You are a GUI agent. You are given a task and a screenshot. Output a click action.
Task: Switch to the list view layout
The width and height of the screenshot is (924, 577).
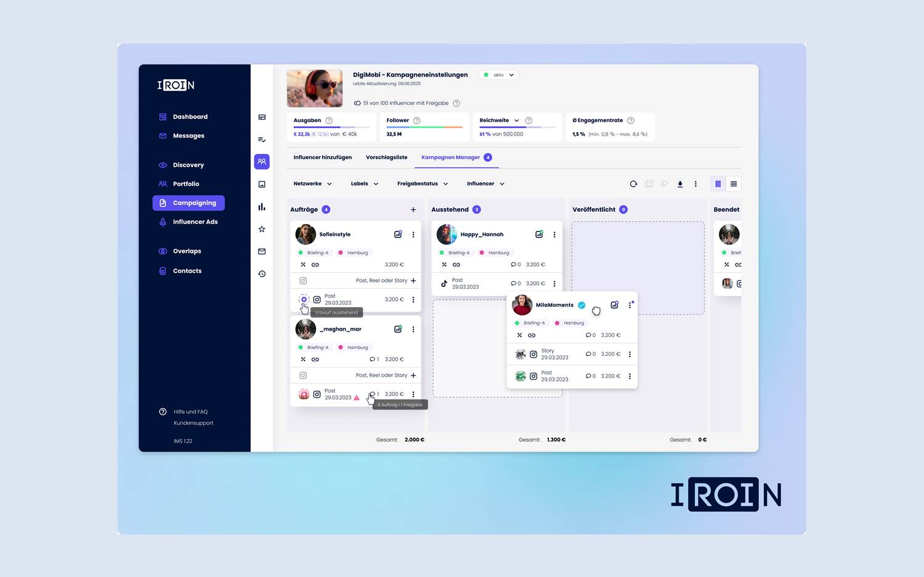tap(734, 184)
